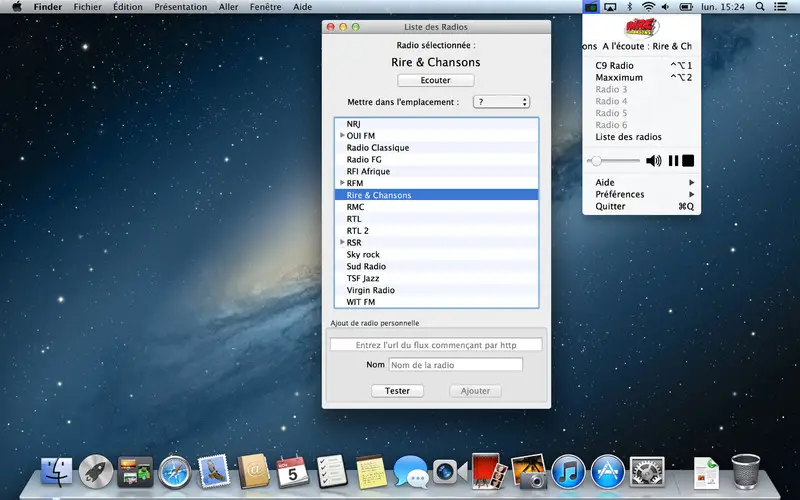Open the battery status icon
The width and height of the screenshot is (800, 500).
click(x=686, y=7)
